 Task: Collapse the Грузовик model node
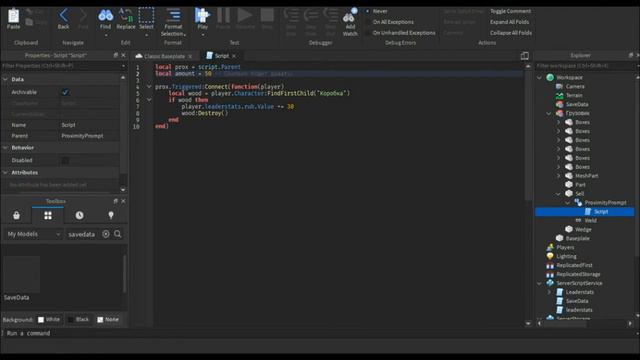[x=549, y=113]
